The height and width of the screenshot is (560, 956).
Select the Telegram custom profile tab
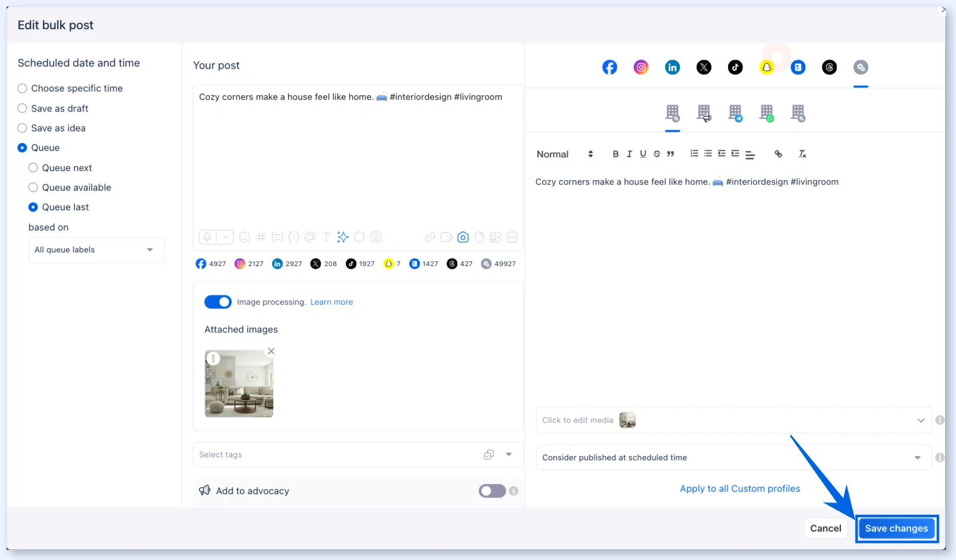[x=736, y=113]
